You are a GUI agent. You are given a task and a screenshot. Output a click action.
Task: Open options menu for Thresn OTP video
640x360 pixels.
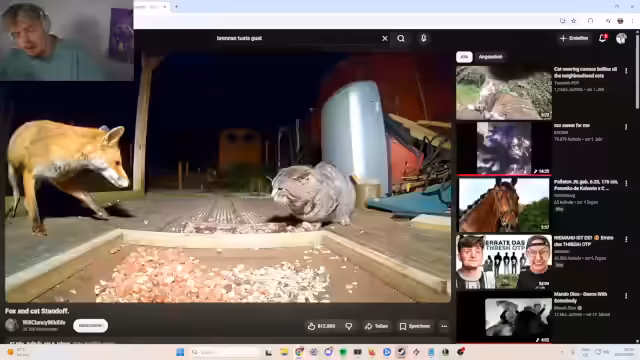tap(626, 240)
